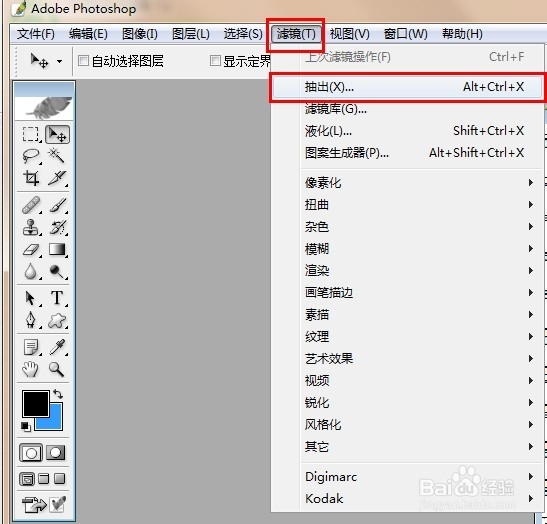Select the Custom Shape tool
Viewport: 547px width, 524px height.
pos(57,321)
